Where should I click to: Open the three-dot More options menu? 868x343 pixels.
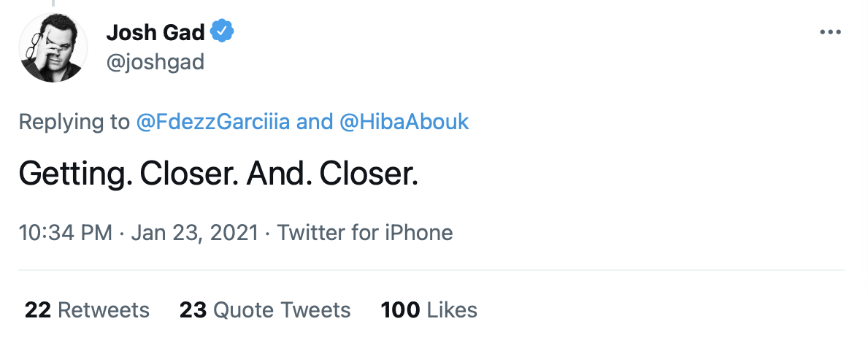pos(831,33)
